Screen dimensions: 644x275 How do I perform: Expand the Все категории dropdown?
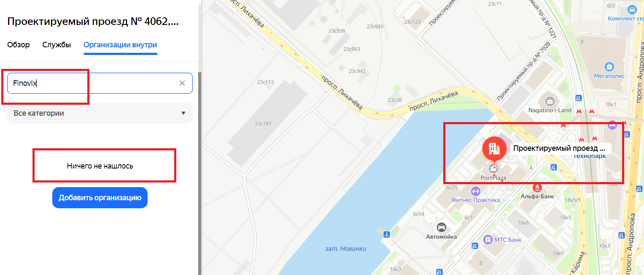100,113
